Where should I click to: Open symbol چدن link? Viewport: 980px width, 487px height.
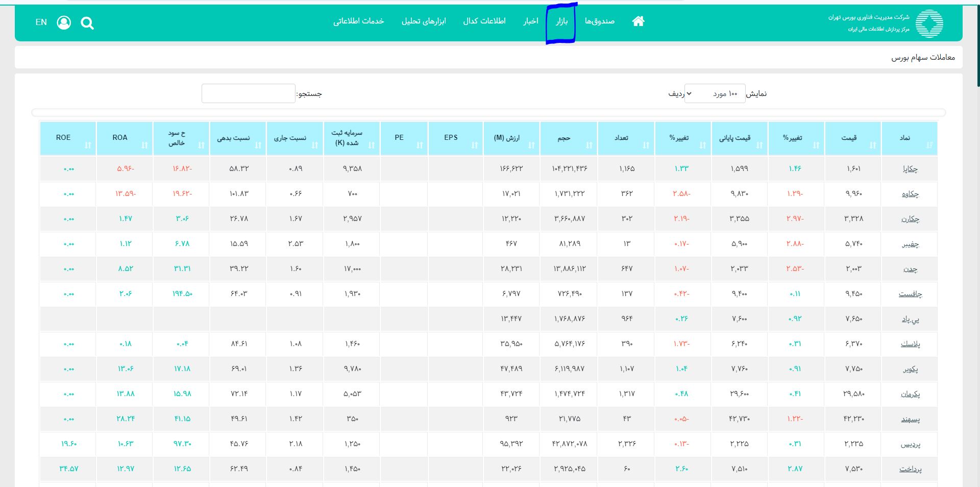pyautogui.click(x=910, y=269)
